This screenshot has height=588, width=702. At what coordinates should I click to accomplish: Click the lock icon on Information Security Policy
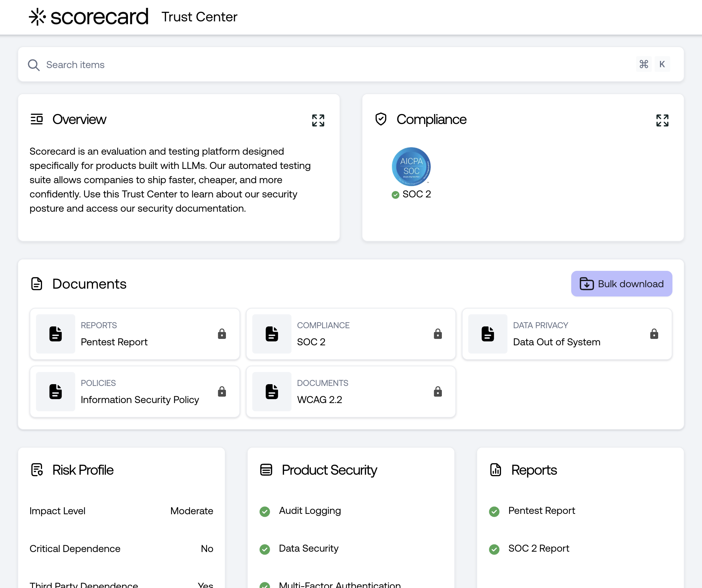pyautogui.click(x=222, y=392)
